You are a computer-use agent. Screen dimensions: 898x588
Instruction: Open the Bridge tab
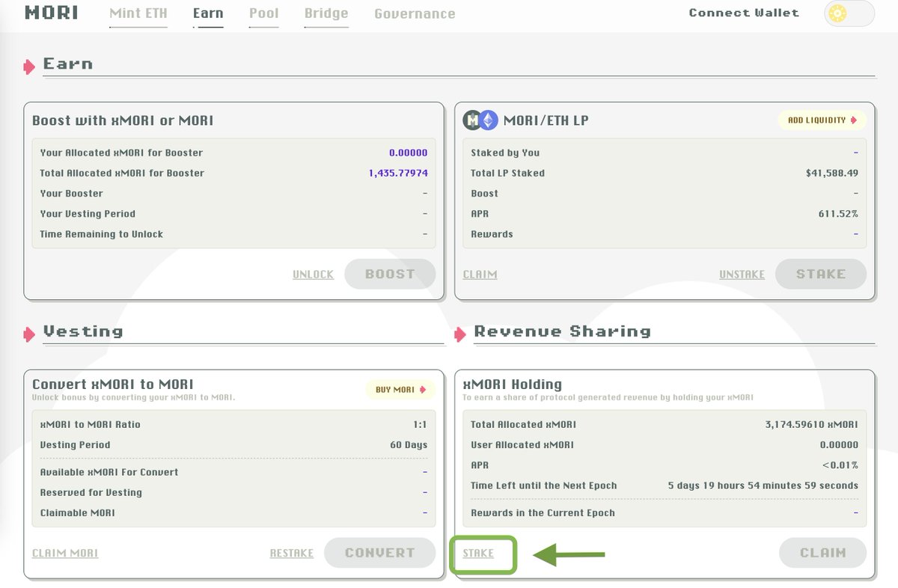pyautogui.click(x=326, y=13)
